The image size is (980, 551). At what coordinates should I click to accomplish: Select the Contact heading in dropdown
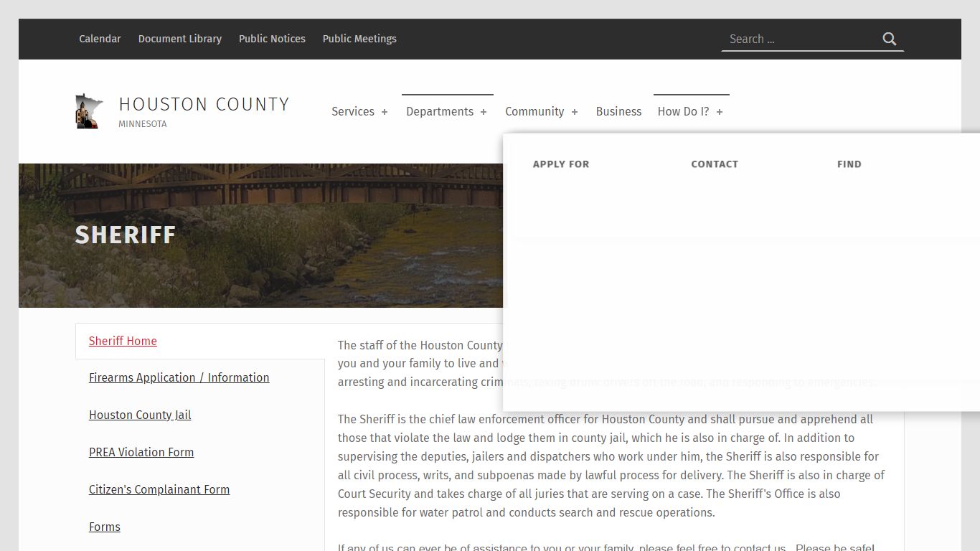tap(715, 164)
